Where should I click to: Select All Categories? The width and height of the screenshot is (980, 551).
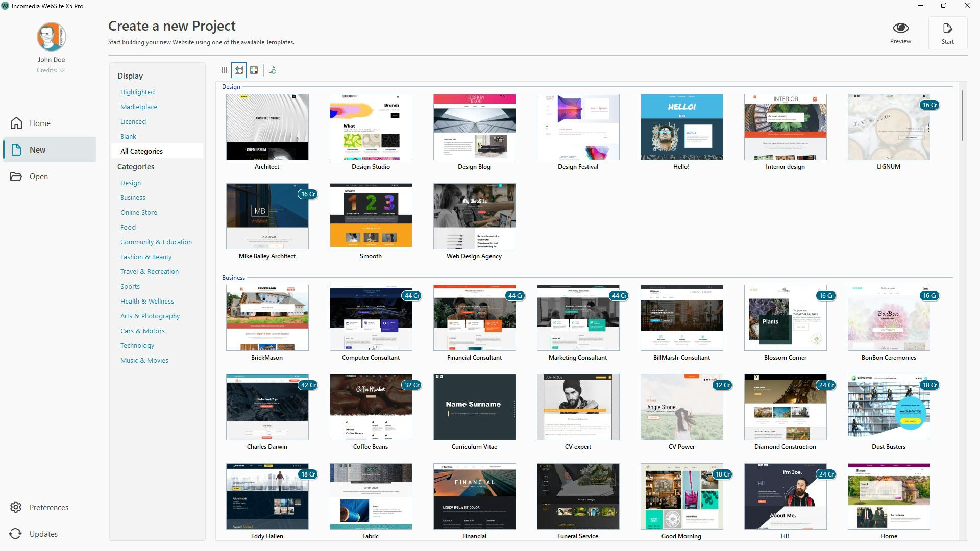pyautogui.click(x=142, y=151)
